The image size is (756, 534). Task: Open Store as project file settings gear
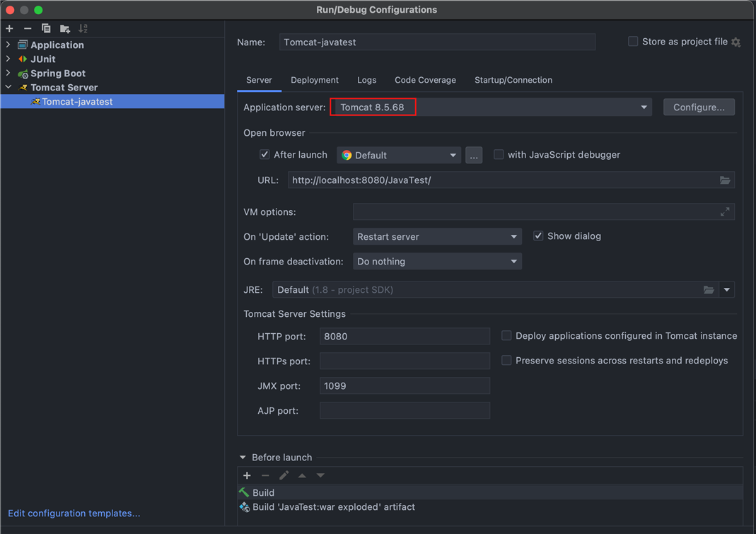735,42
